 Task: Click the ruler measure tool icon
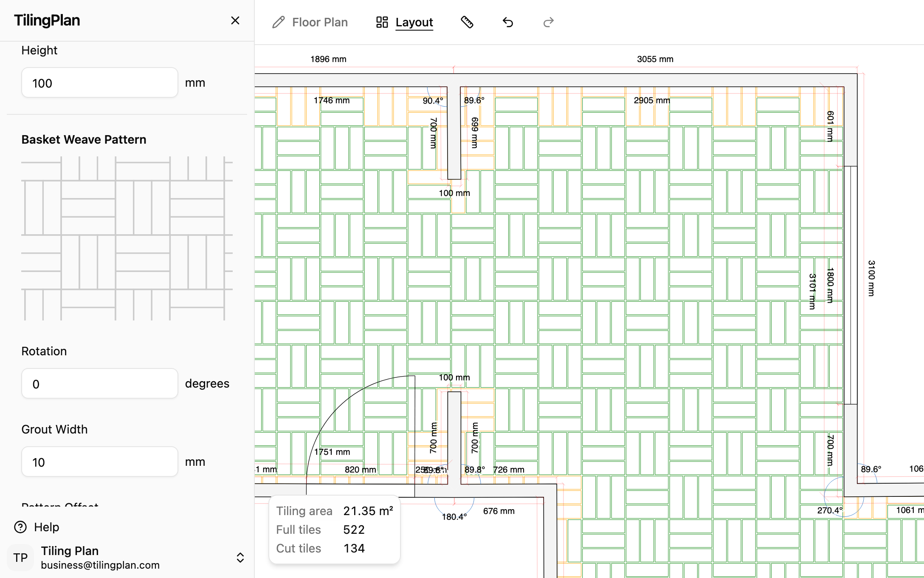(467, 22)
